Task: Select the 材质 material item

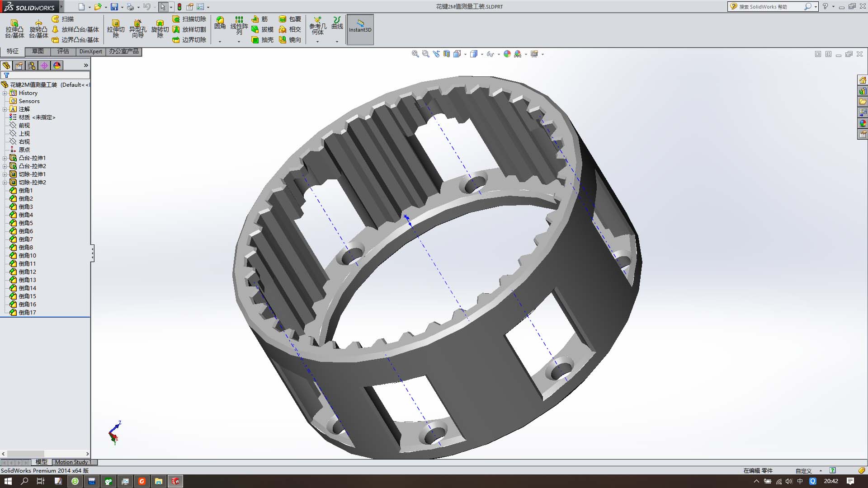Action: point(33,117)
